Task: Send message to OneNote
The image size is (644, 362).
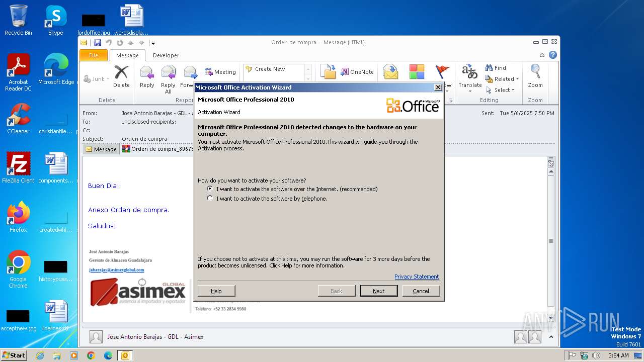Action: pos(357,72)
